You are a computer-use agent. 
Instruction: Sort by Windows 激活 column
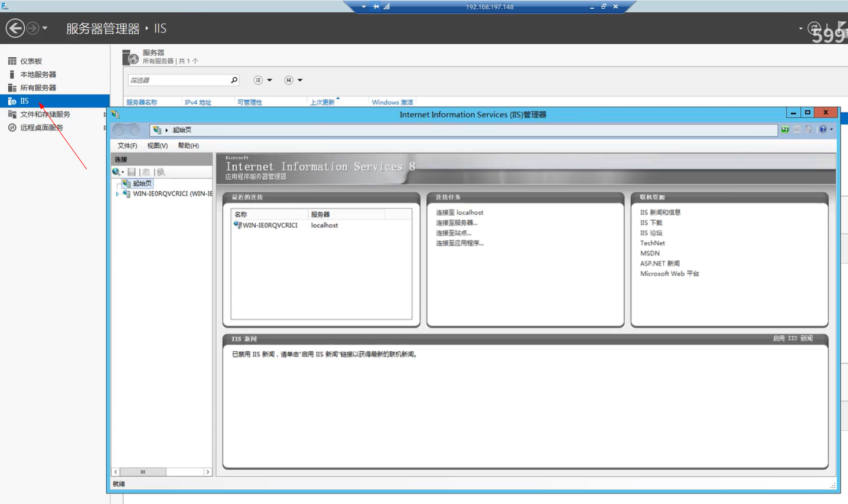pos(393,102)
